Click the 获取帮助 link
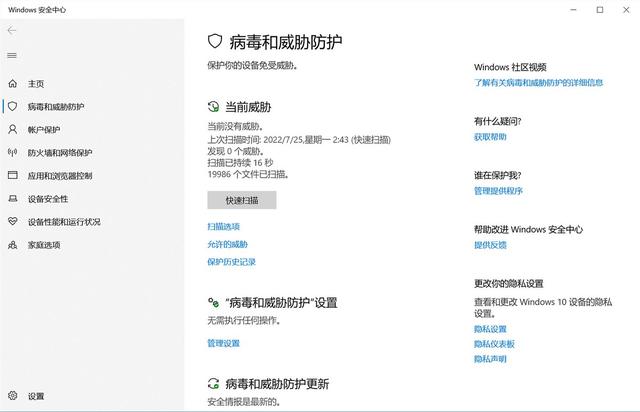 [x=490, y=137]
